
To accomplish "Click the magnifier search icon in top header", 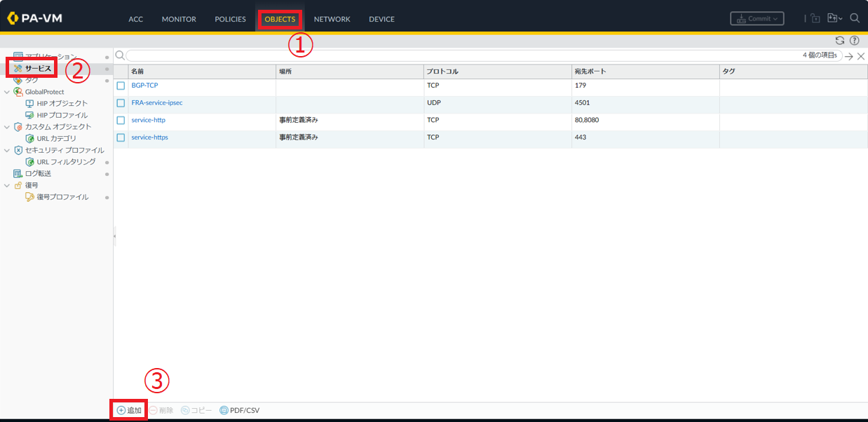I will (855, 19).
